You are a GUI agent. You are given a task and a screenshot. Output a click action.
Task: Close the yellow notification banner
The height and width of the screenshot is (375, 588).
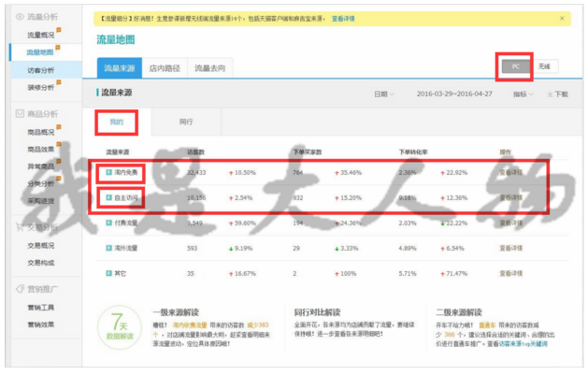561,18
